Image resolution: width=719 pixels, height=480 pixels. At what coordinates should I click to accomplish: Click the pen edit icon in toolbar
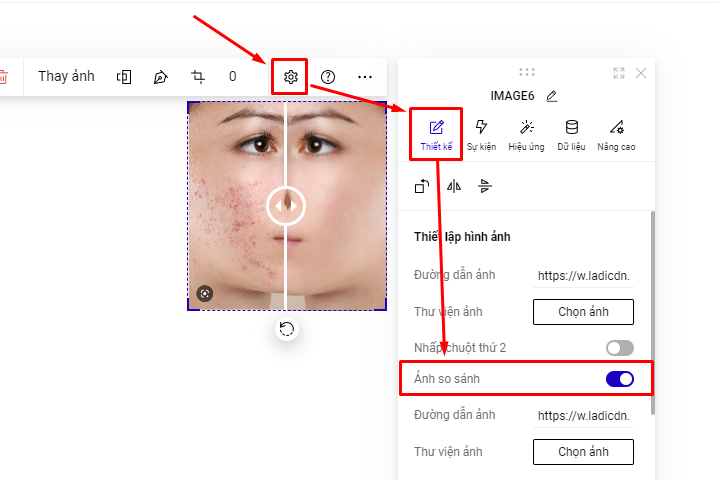pyautogui.click(x=160, y=77)
